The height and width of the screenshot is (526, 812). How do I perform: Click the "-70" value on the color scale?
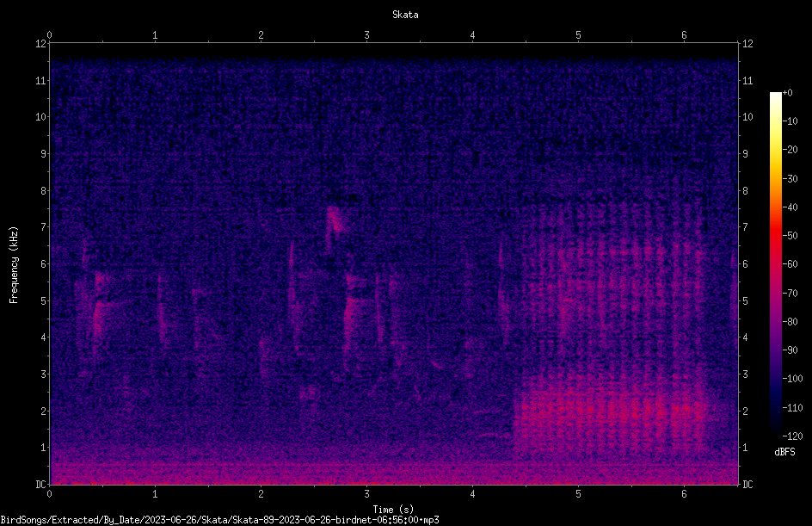tap(790, 294)
